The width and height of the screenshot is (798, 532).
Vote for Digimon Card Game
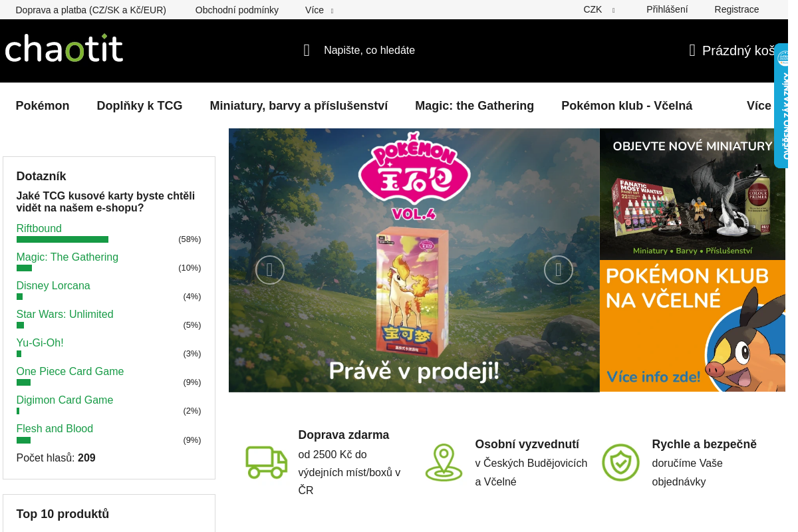[x=65, y=400]
